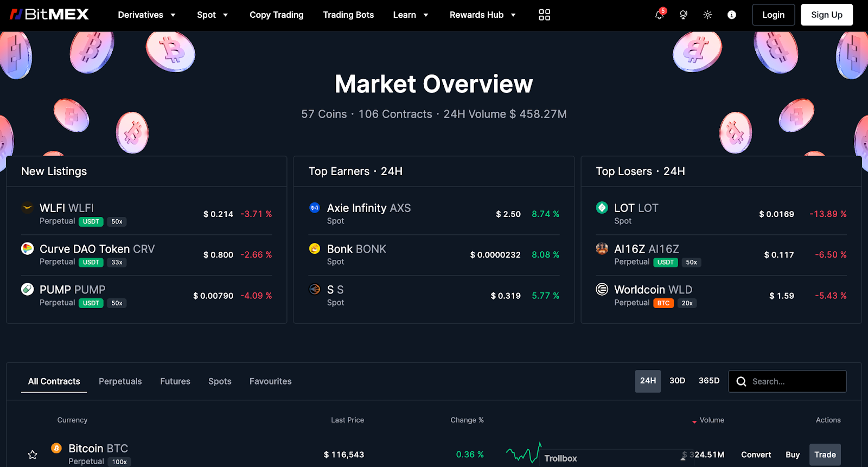Image resolution: width=868 pixels, height=467 pixels.
Task: Sort table by Volume column
Action: [712, 420]
